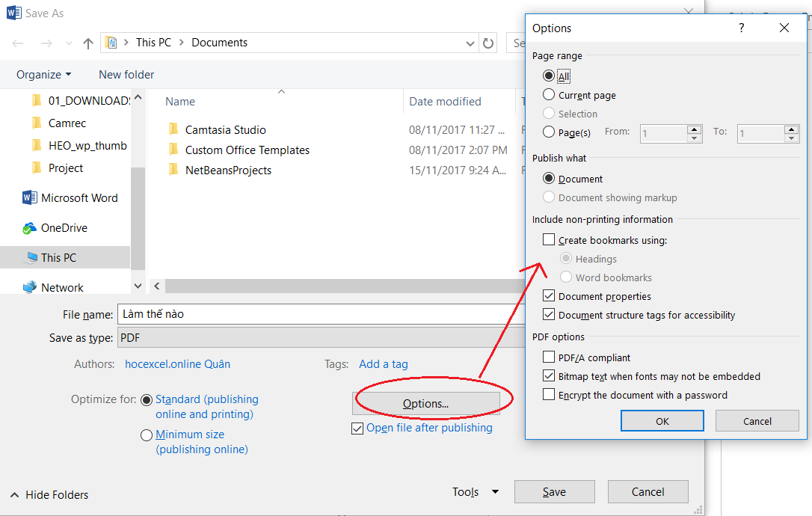
Task: Select the NetBeansProjects folder
Action: pyautogui.click(x=228, y=171)
